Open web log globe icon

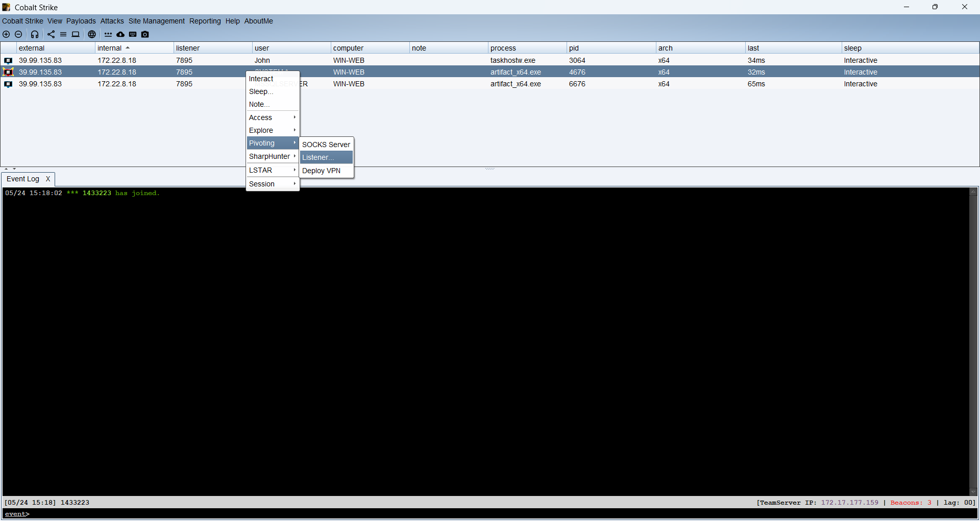(92, 34)
